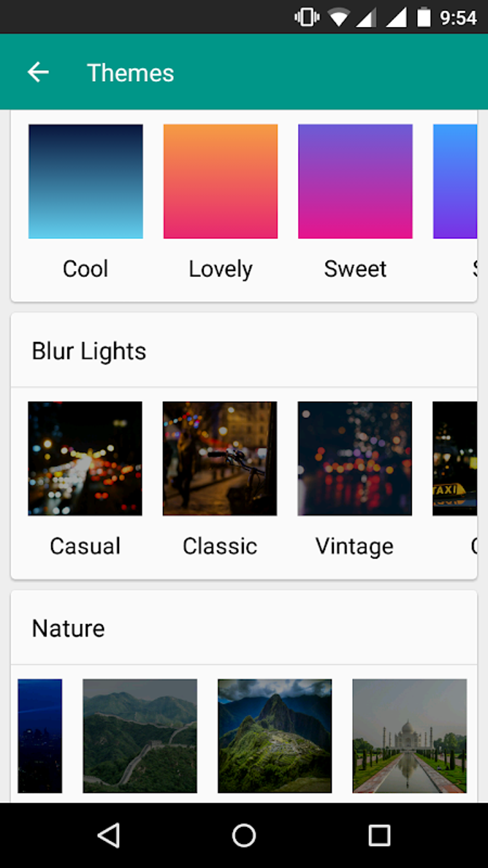Viewport: 488px width, 868px height.
Task: Choose the Lovely orange-pink gradient swatch
Action: point(221,181)
